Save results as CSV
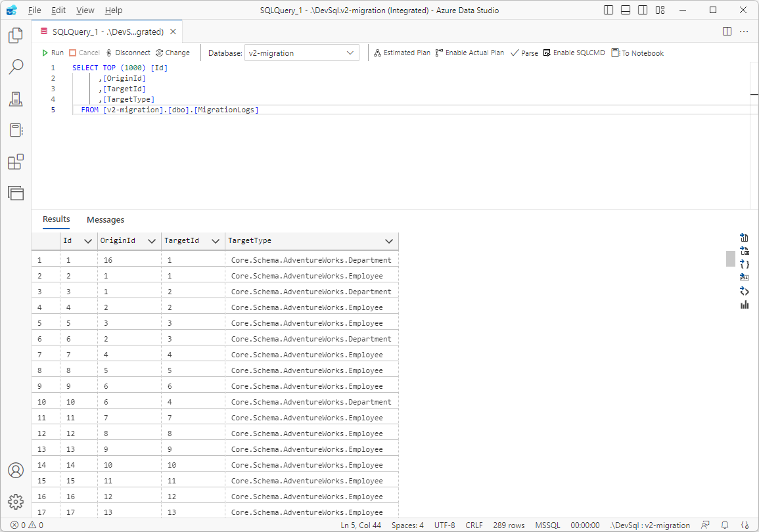This screenshot has height=532, width=759. (745, 237)
